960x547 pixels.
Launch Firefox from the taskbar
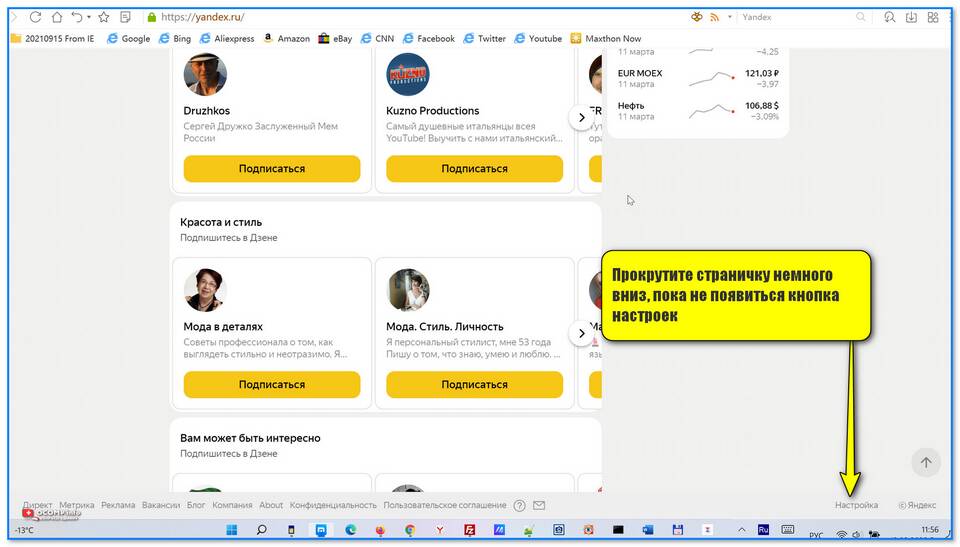point(380,530)
